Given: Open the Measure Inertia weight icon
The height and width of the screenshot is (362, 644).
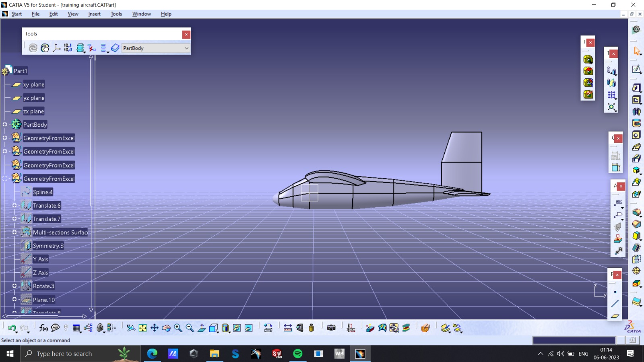Looking at the screenshot, I should [x=311, y=328].
